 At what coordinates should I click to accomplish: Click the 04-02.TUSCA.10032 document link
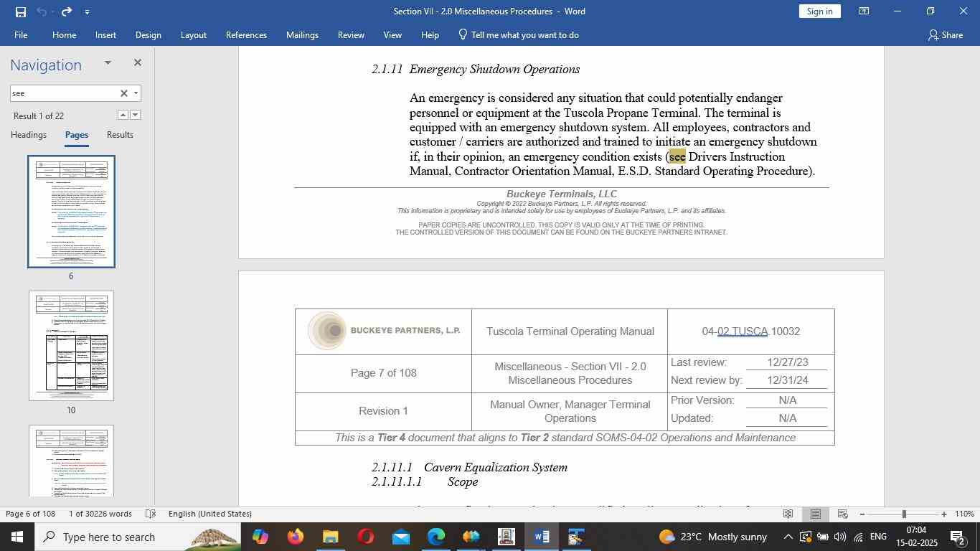(750, 331)
